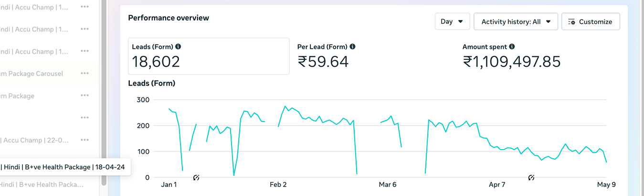Open three-dots menu for Package Carousel row
This screenshot has height=196, width=644.
coord(84,73)
